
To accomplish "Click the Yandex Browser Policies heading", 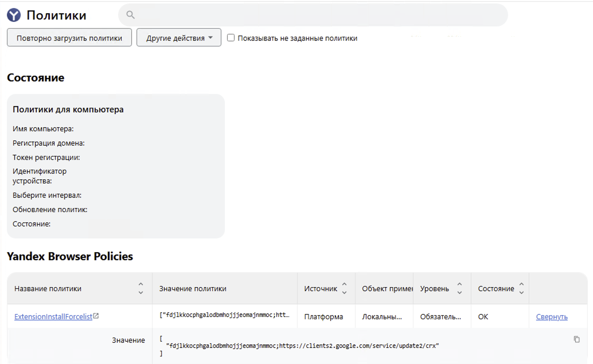I will 70,256.
